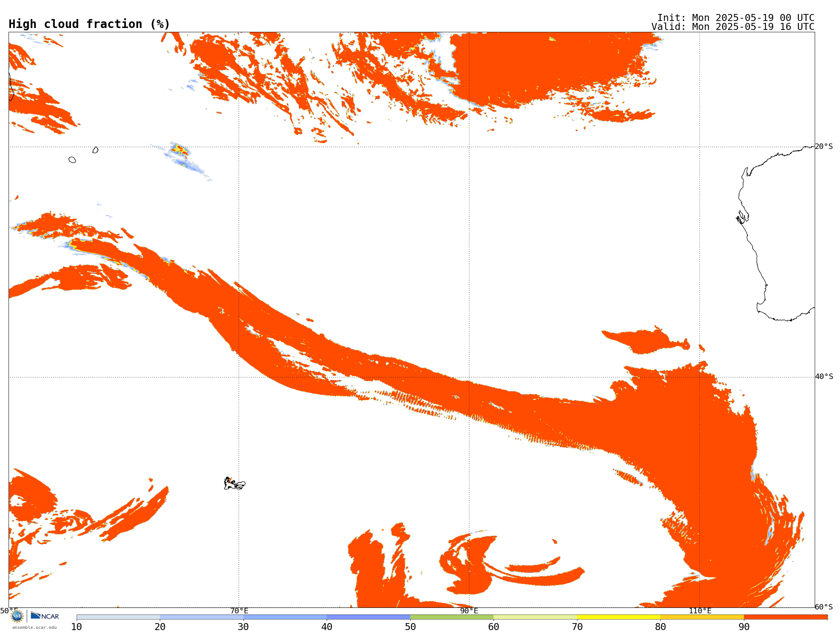Pick the 70-80 yellow colorbar segment
This screenshot has width=840, height=632.
[619, 617]
